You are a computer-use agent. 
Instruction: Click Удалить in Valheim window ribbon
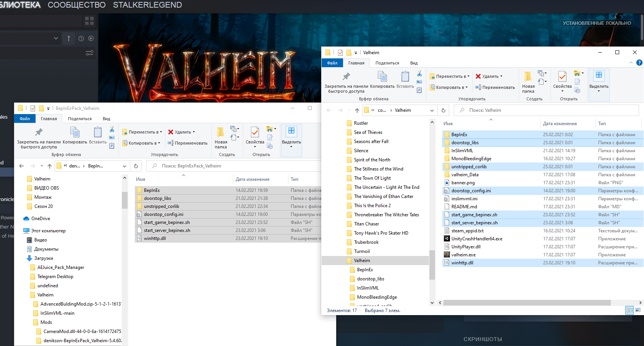(489, 76)
